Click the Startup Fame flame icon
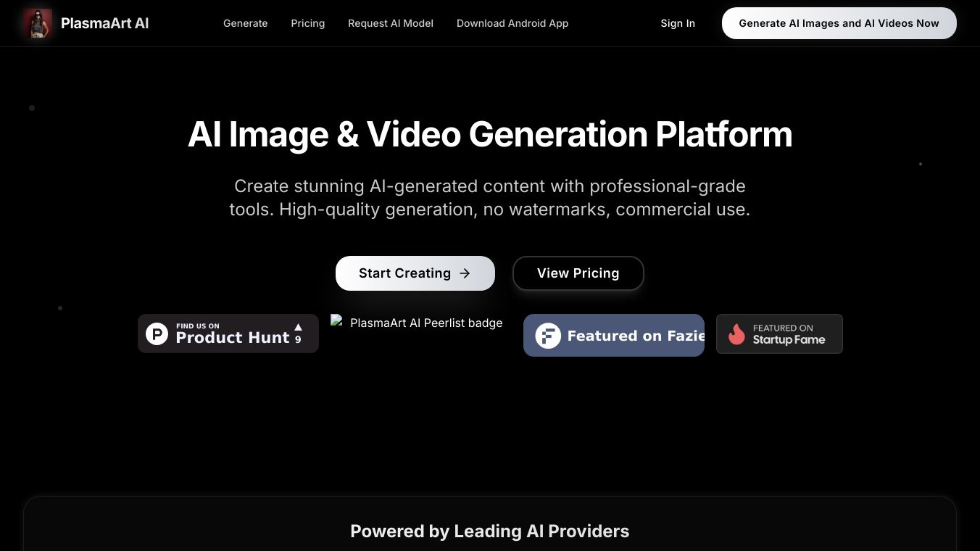The height and width of the screenshot is (551, 980). (x=736, y=333)
